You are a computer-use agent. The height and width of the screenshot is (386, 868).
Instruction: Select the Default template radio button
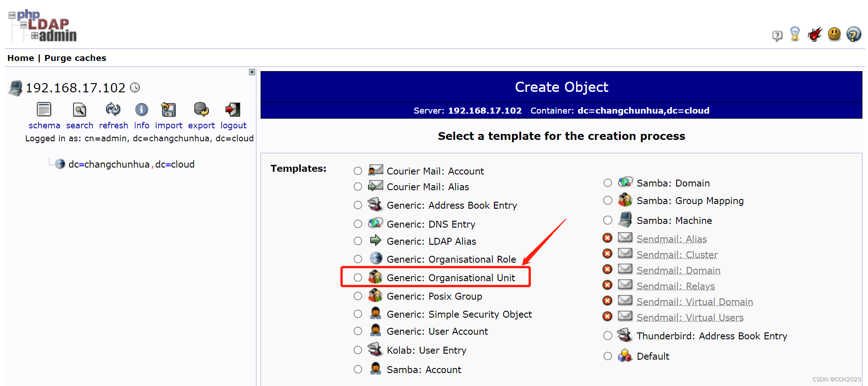point(608,356)
